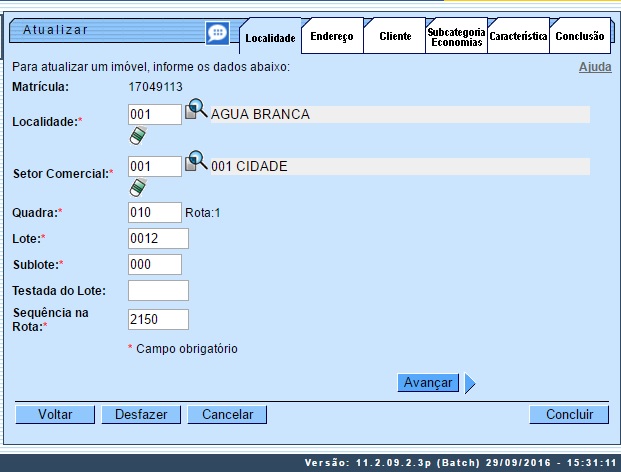Open the Localidade search magnifier
This screenshot has width=621, height=472.
196,111
